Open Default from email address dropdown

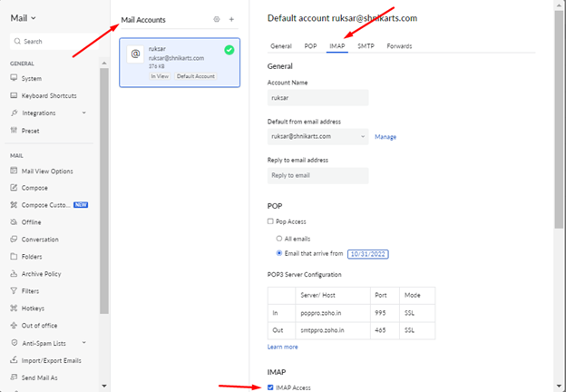pos(318,136)
